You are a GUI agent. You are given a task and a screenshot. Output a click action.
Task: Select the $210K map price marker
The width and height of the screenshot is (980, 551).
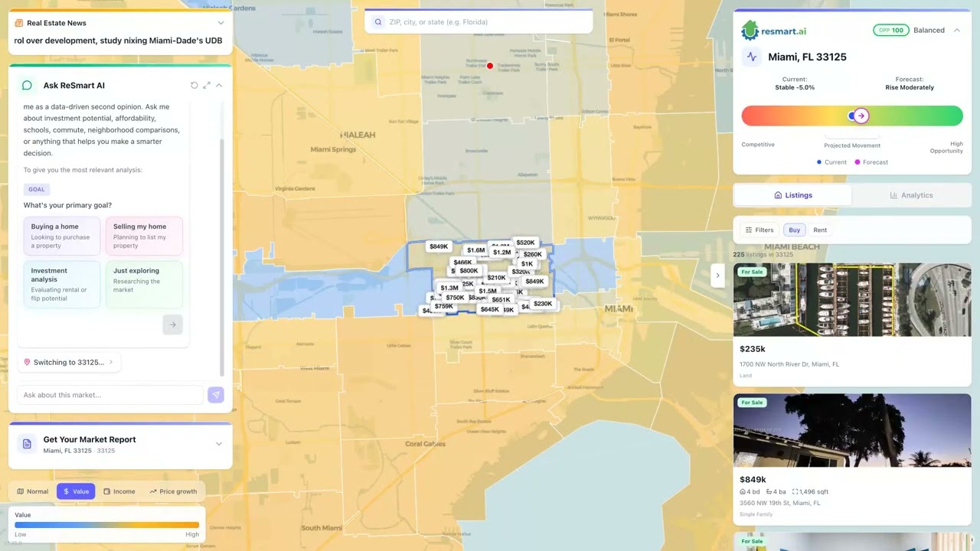pos(496,278)
